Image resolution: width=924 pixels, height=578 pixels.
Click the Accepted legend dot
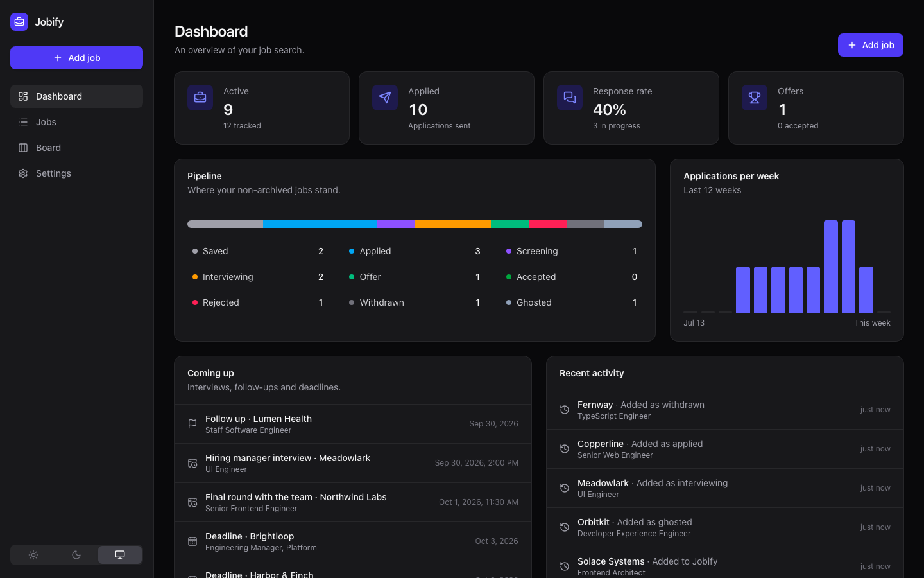click(509, 277)
